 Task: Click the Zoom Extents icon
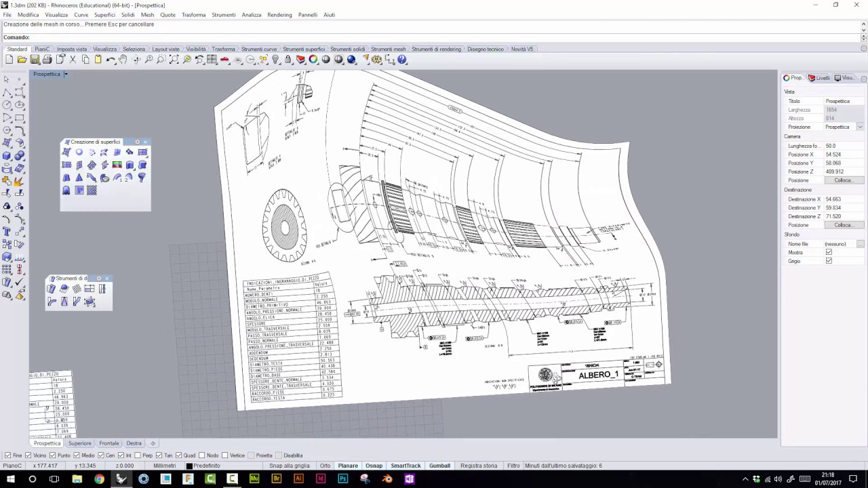[174, 60]
